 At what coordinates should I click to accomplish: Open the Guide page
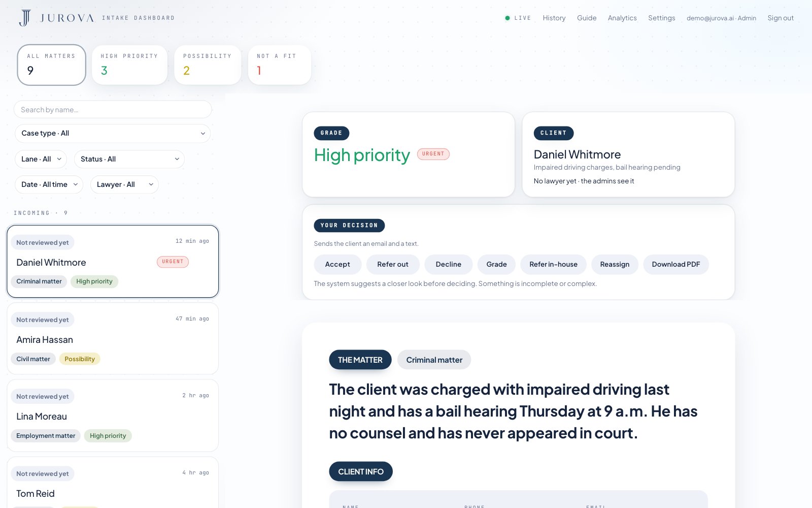click(587, 18)
